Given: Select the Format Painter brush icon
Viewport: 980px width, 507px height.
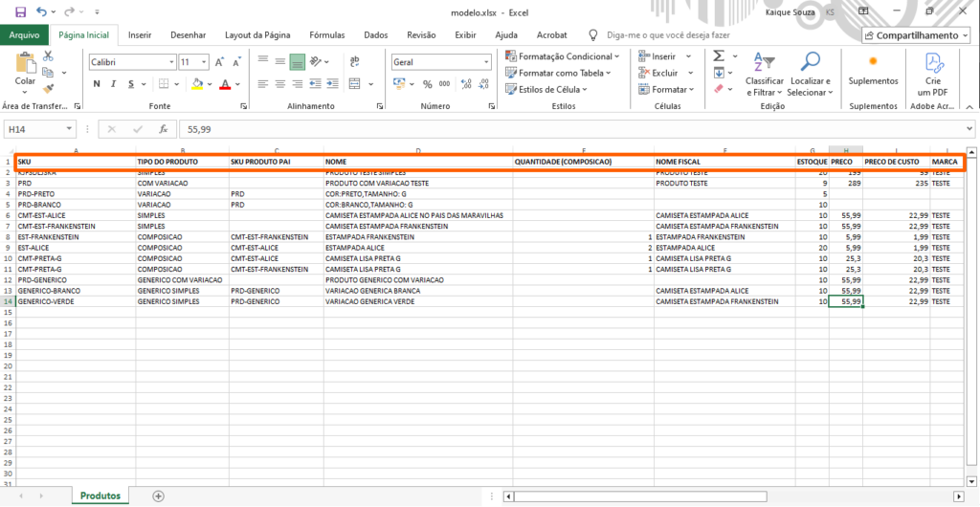Looking at the screenshot, I should pyautogui.click(x=48, y=87).
